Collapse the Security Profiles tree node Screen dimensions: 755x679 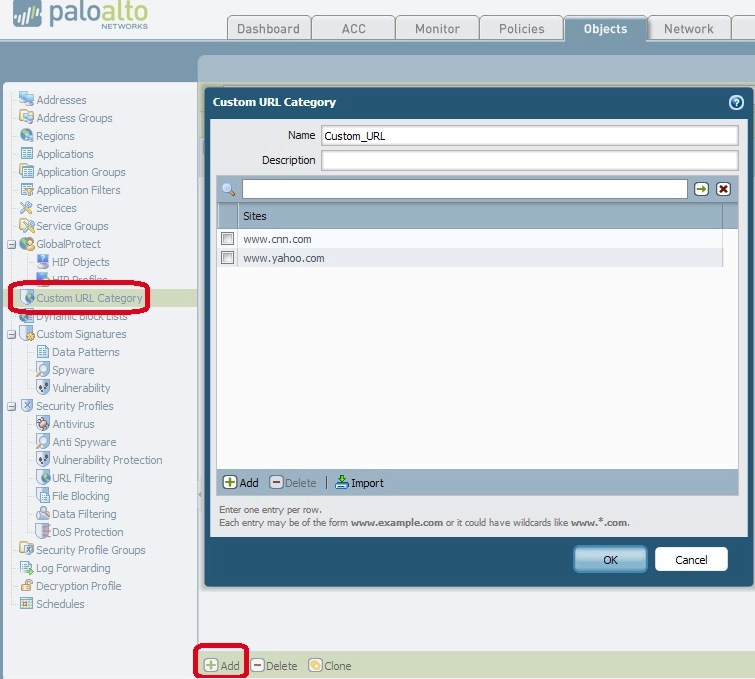[12, 406]
